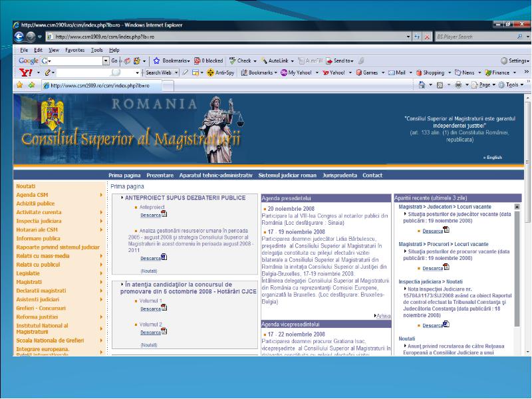Open Grefieri - Concursuri in the sidebar
This screenshot has height=399, width=532.
pos(41,308)
